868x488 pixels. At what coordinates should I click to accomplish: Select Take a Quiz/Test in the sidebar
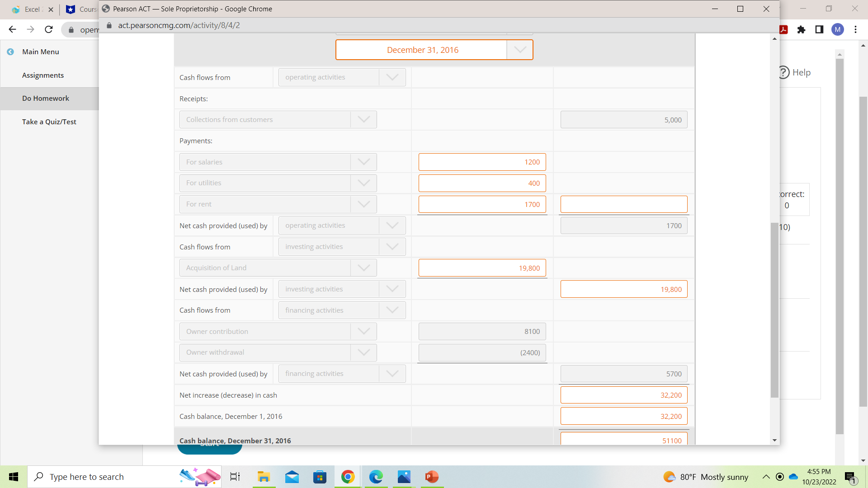[49, 122]
